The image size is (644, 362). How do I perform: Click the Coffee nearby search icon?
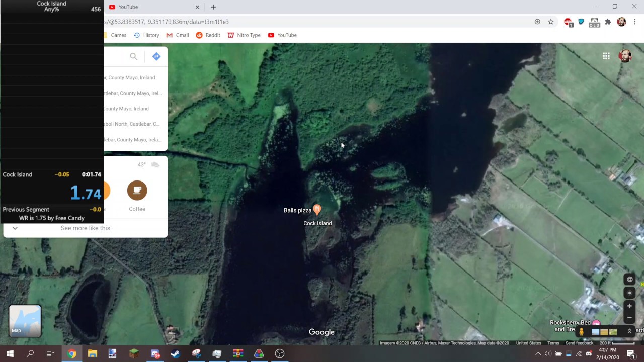point(137,191)
